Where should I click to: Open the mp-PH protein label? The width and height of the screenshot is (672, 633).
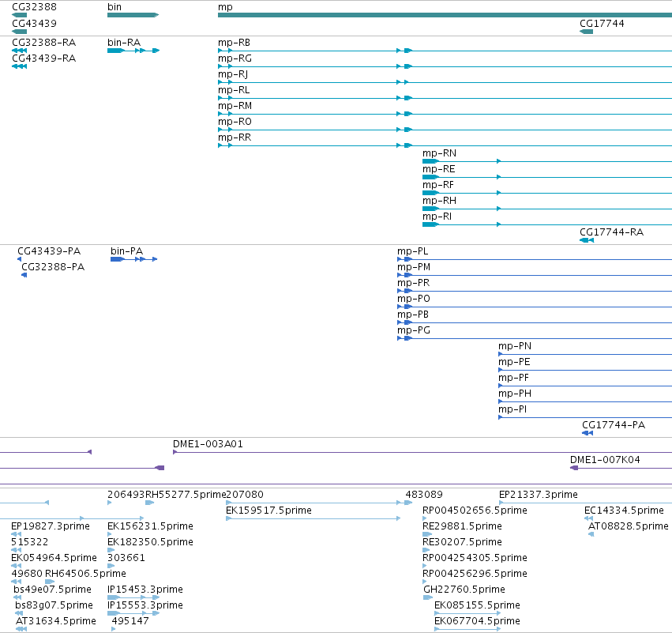point(515,394)
